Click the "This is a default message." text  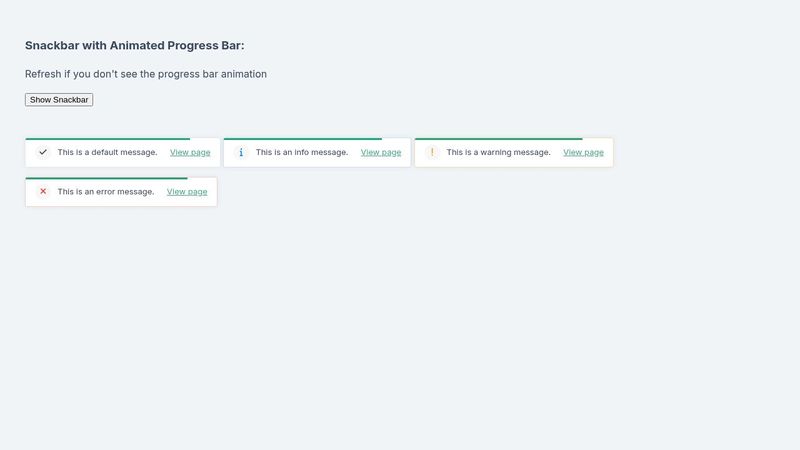click(x=107, y=152)
